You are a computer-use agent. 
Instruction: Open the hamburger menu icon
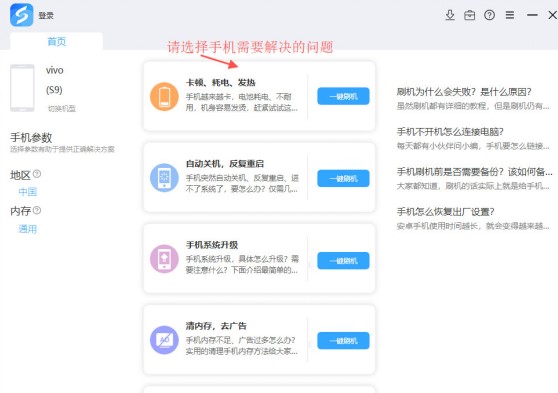(x=510, y=15)
